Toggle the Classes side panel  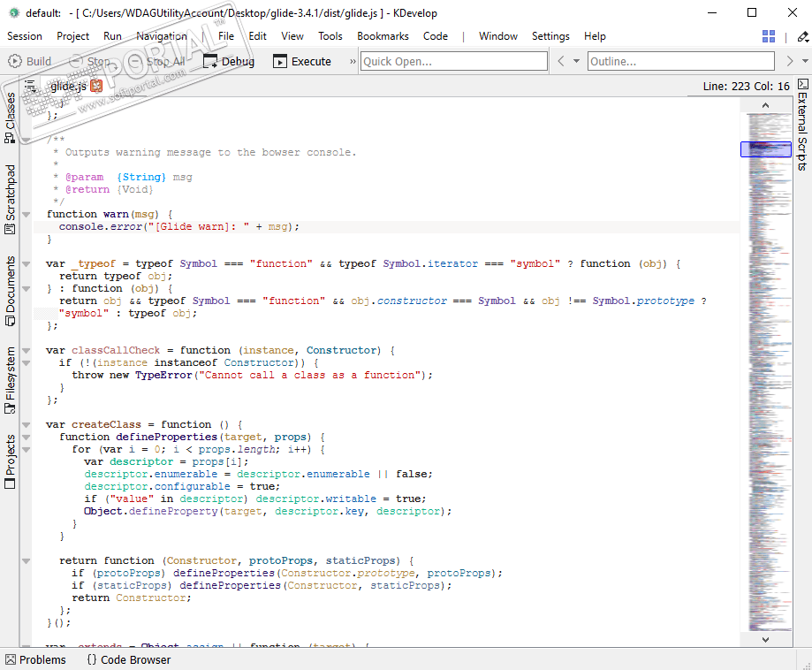coord(10,117)
